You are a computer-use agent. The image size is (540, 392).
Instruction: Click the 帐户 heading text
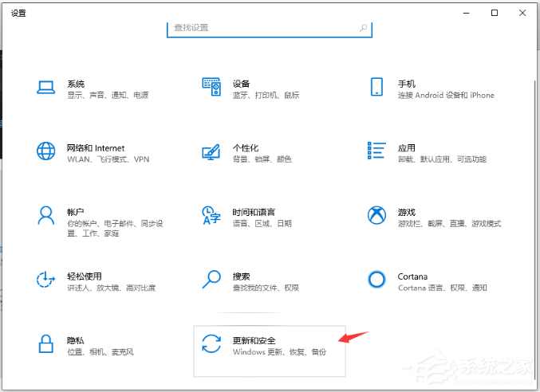(76, 212)
